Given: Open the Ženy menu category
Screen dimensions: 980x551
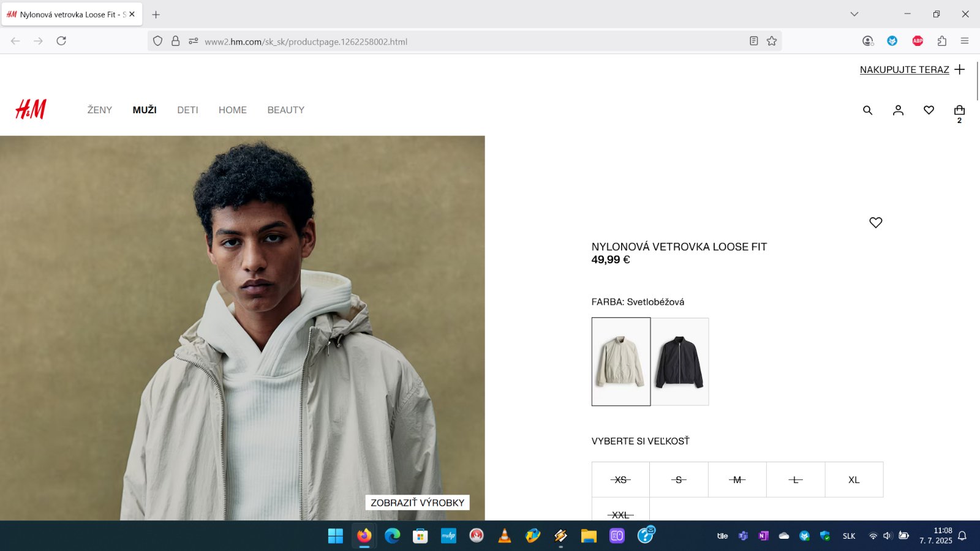Looking at the screenshot, I should point(100,110).
